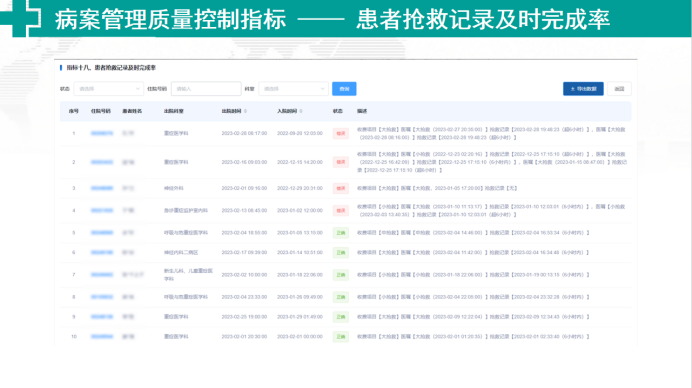Open the 住院号码 link in row 4
The width and height of the screenshot is (692, 388).
[x=102, y=211]
